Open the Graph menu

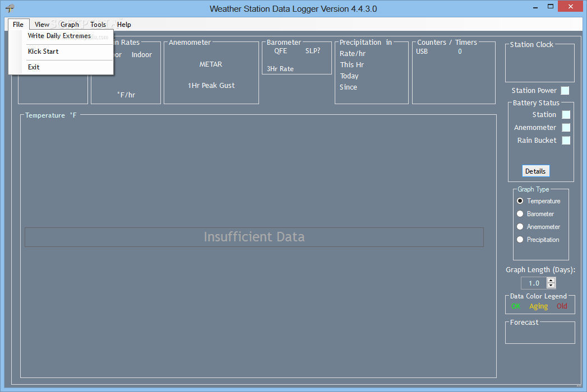(x=70, y=24)
